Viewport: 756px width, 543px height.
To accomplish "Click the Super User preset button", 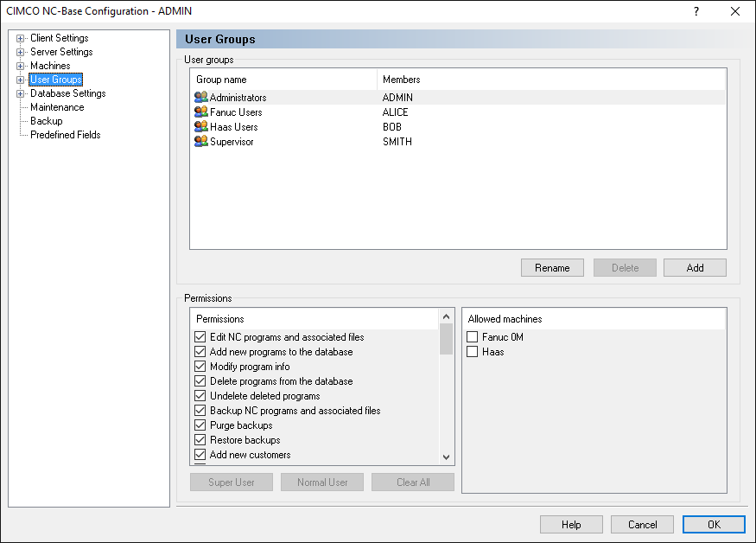I will pos(232,482).
